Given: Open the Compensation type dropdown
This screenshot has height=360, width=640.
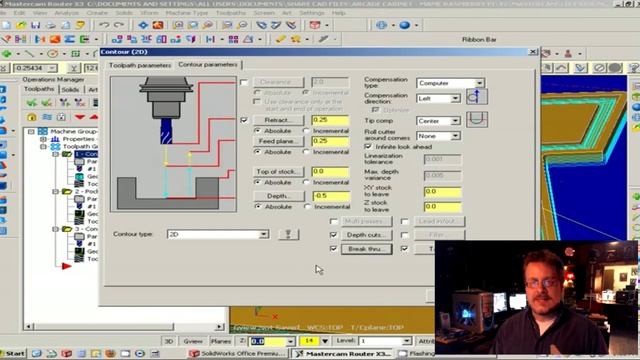Looking at the screenshot, I should (480, 83).
